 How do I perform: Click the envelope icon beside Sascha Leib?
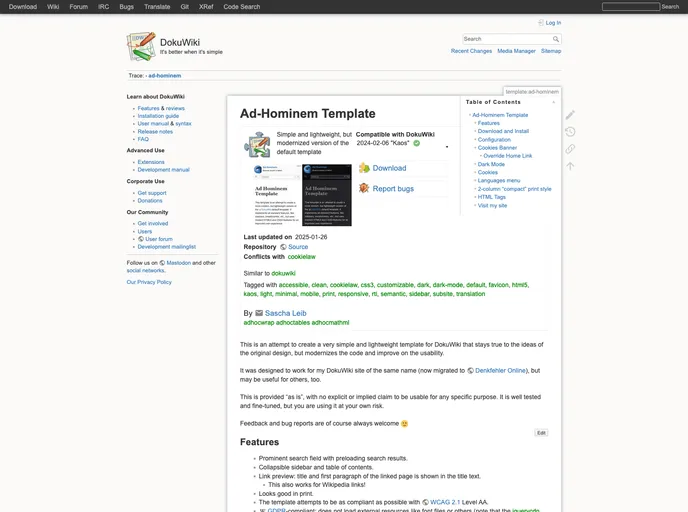(259, 313)
